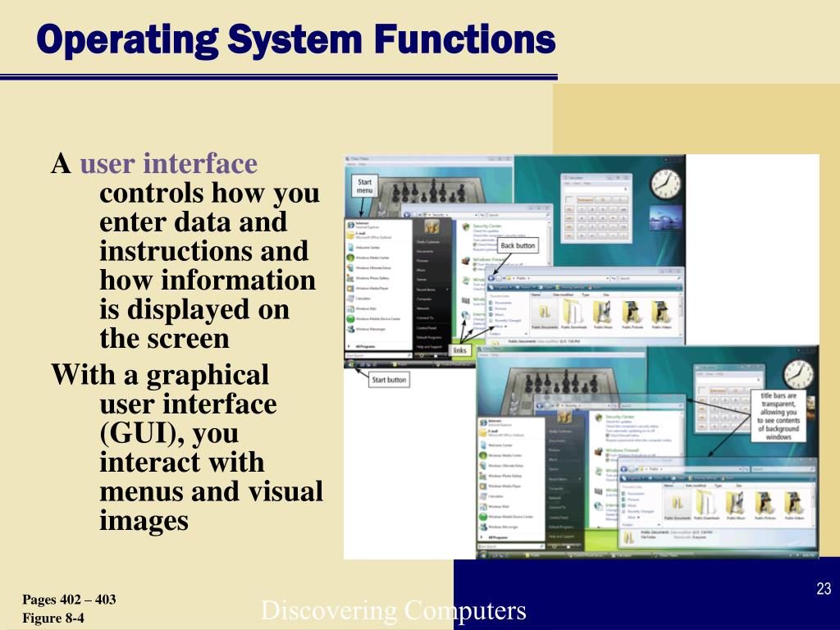
Task: Open Windows Media Center in lower Start menu
Action: (x=511, y=455)
